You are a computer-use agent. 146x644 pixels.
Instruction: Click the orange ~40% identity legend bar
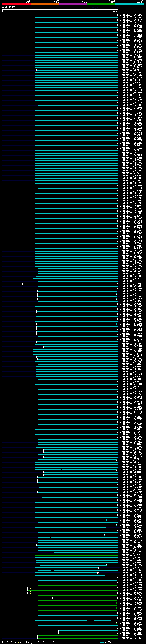tap(45, 4)
